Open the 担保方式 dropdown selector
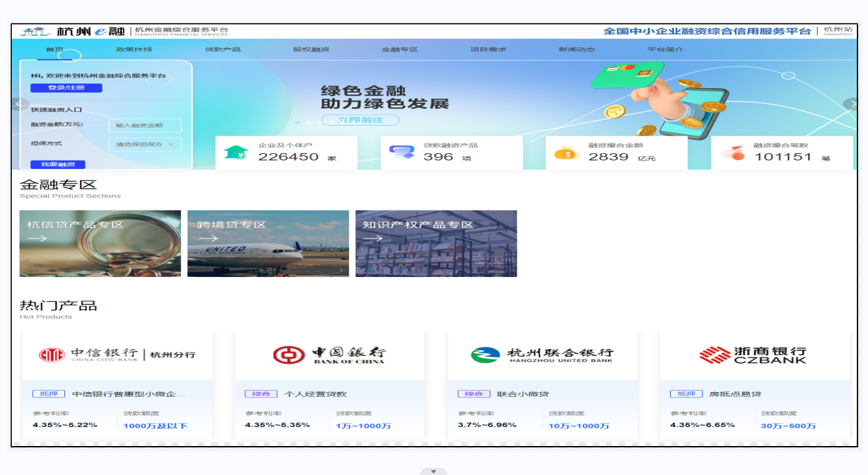Screen dimensions: 868x475 145,144
